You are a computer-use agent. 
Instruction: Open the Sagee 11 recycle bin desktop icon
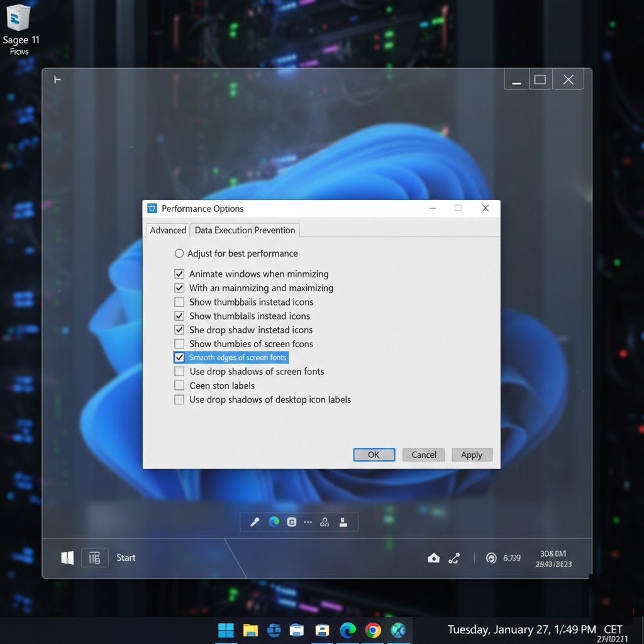click(x=19, y=29)
